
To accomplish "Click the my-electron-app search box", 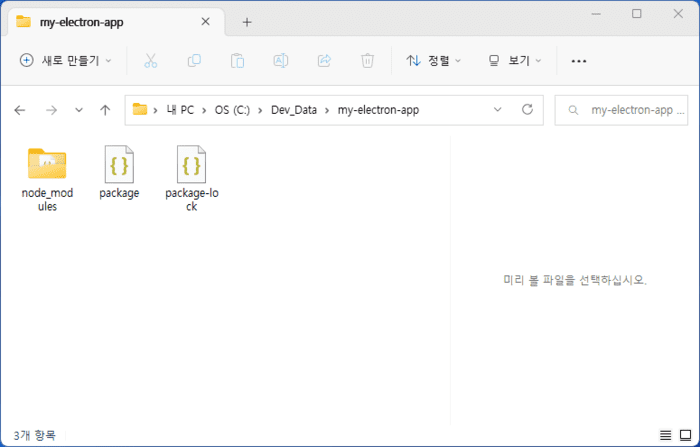I will [621, 110].
